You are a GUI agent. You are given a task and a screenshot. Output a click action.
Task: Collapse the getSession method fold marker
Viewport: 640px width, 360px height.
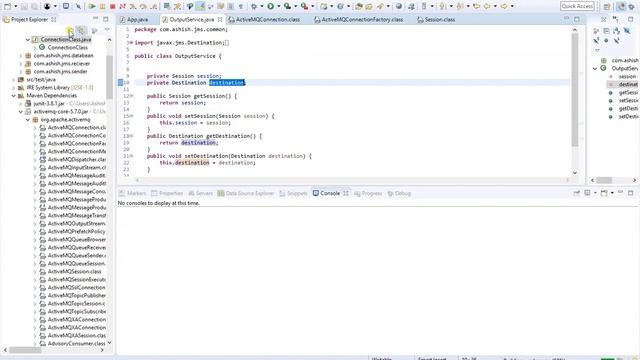coord(131,96)
